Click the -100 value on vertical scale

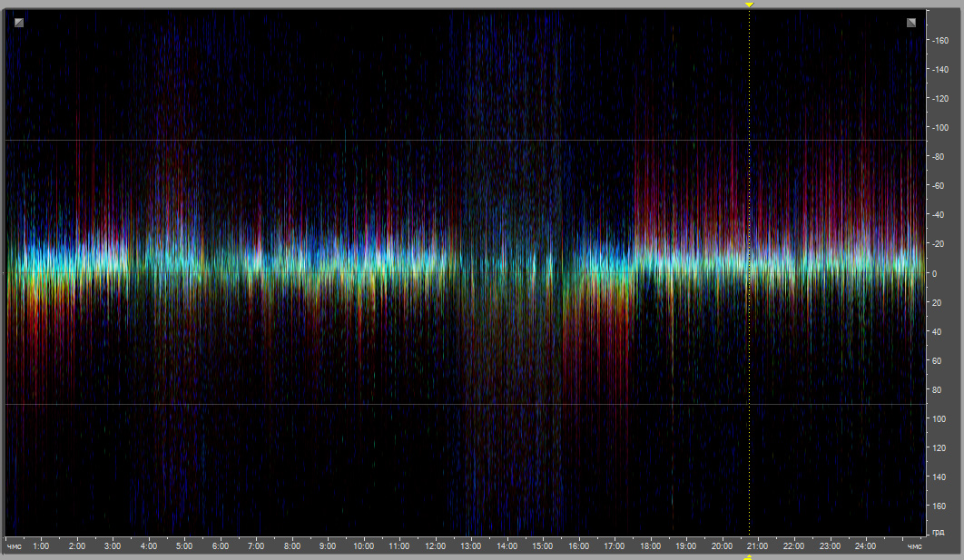click(x=939, y=128)
